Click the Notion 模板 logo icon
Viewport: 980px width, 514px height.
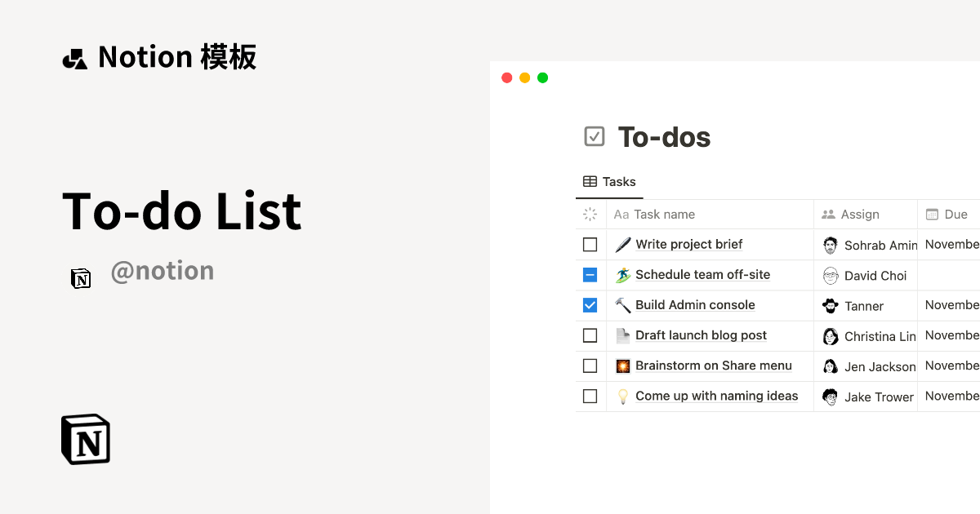pos(75,56)
